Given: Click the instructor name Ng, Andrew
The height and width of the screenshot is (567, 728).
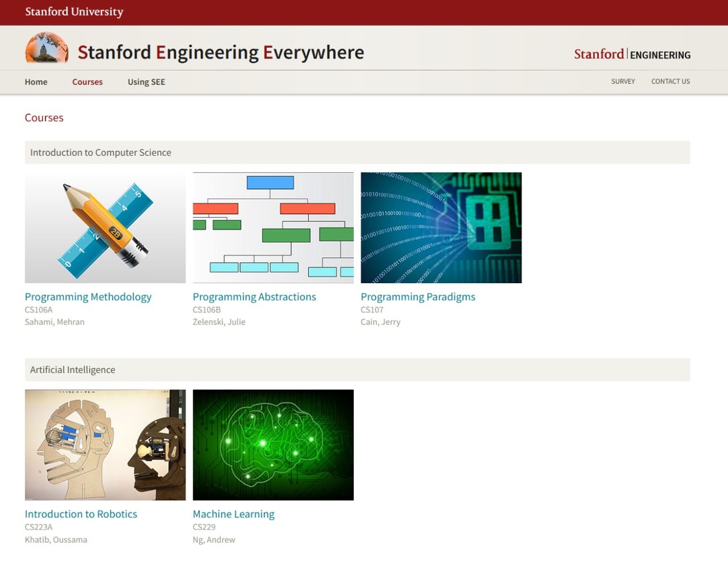Looking at the screenshot, I should coord(214,540).
